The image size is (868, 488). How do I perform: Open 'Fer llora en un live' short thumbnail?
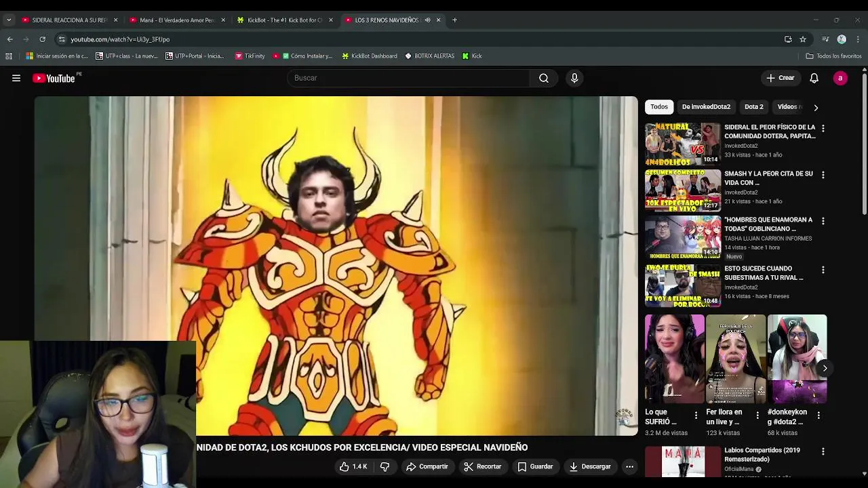coord(735,359)
